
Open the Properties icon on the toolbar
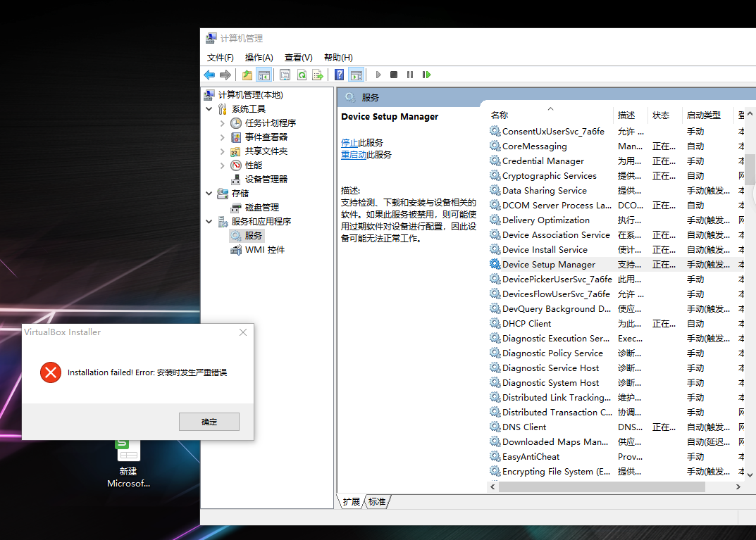click(285, 74)
